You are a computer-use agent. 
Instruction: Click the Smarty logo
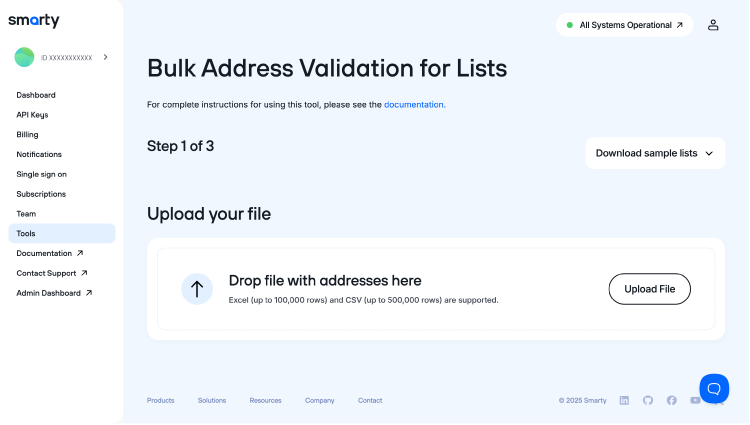[34, 21]
